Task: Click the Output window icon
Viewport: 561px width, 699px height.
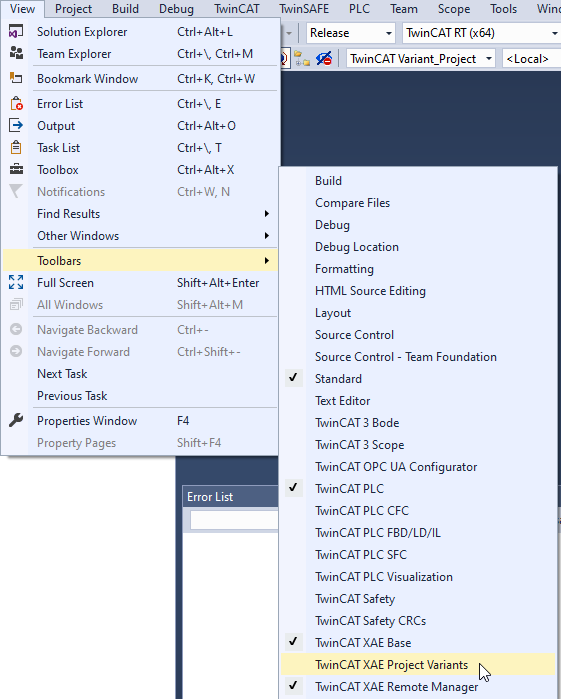Action: [x=16, y=126]
